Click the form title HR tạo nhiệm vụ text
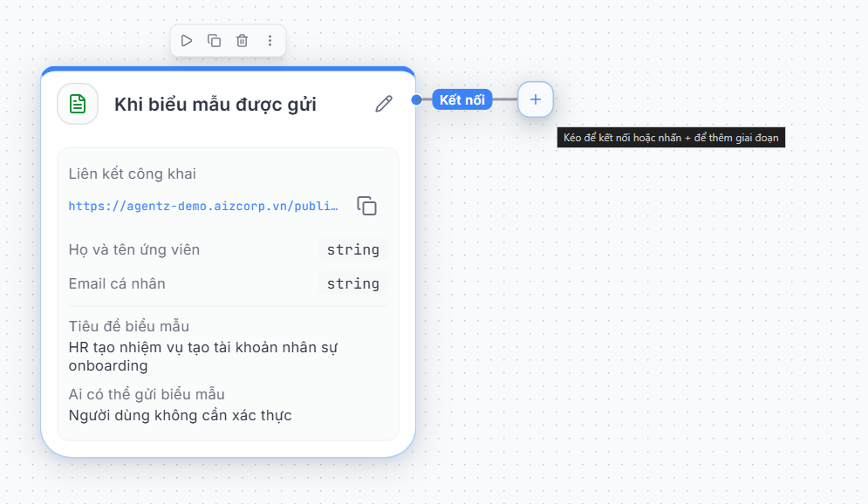The height and width of the screenshot is (504, 868). pos(203,357)
